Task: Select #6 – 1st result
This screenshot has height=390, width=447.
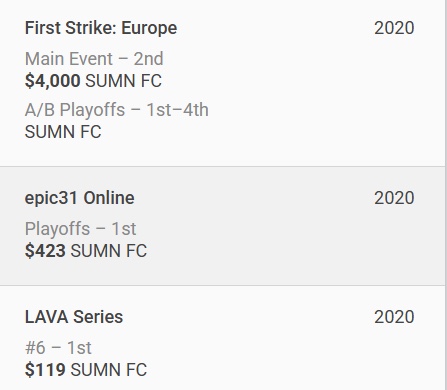Action: [x=58, y=348]
